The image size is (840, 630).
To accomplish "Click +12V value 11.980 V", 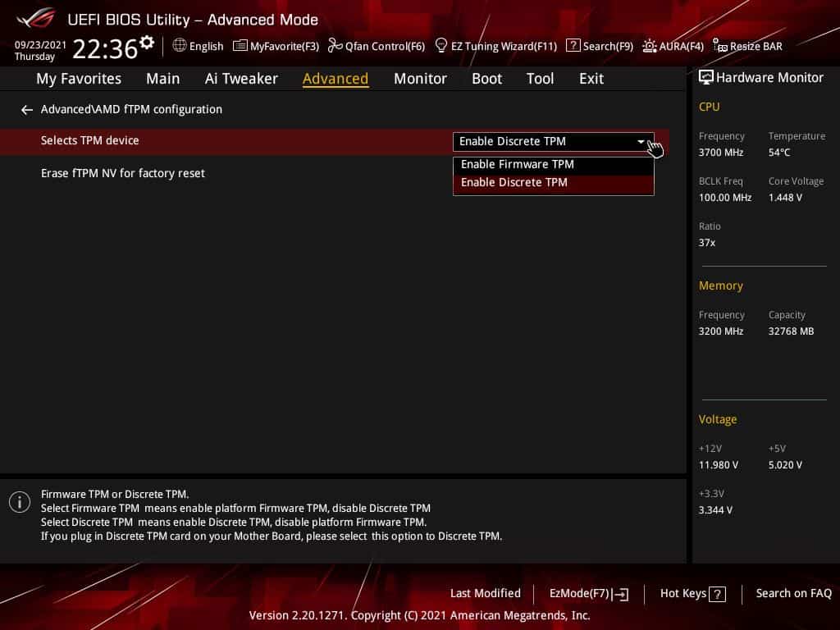I will pyautogui.click(x=719, y=465).
